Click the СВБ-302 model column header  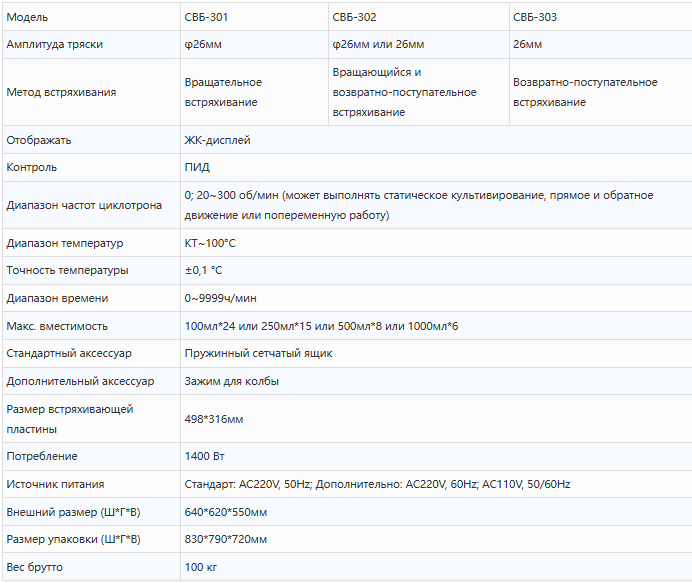353,17
